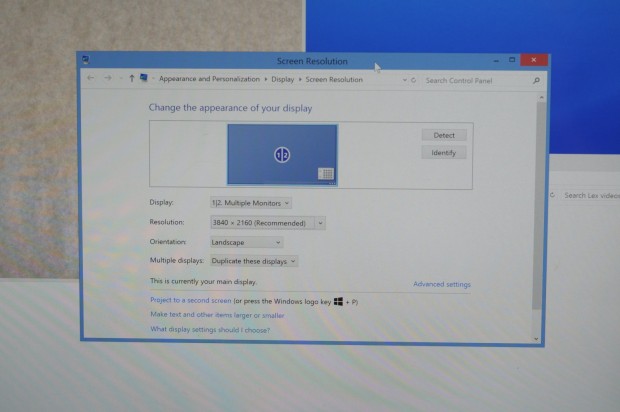This screenshot has height=412, width=620.
Task: Maximize the Screen Resolution window
Action: click(x=512, y=60)
